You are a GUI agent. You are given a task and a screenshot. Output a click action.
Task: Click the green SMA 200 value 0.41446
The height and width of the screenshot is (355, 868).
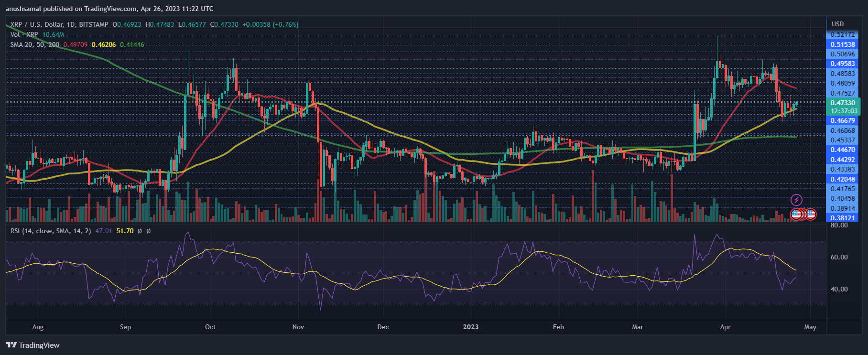click(132, 44)
